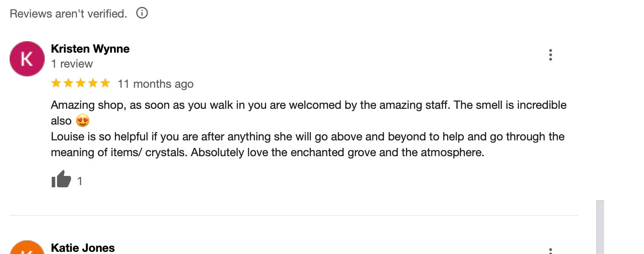Click "1 review" under Kristen Wynne
Image resolution: width=644 pixels, height=254 pixels.
pyautogui.click(x=72, y=64)
